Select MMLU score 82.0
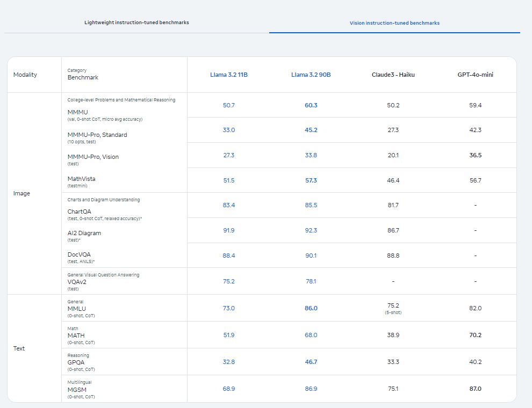The image size is (532, 408). point(476,308)
